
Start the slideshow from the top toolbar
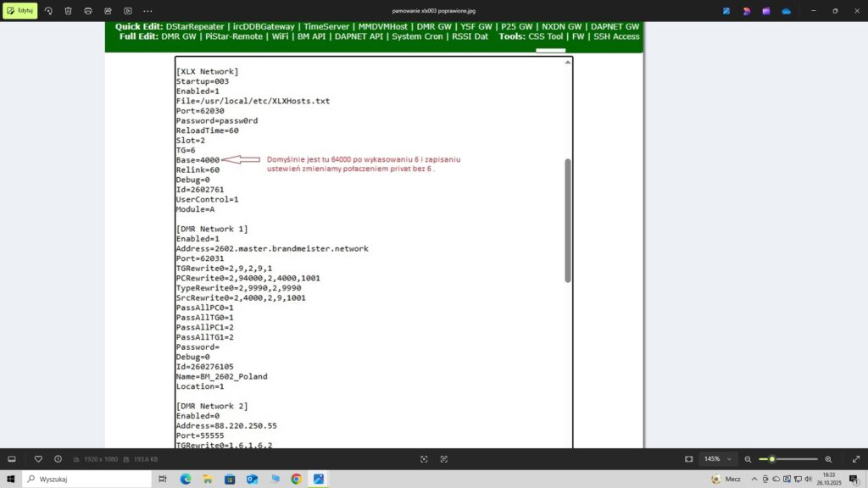[x=128, y=11]
